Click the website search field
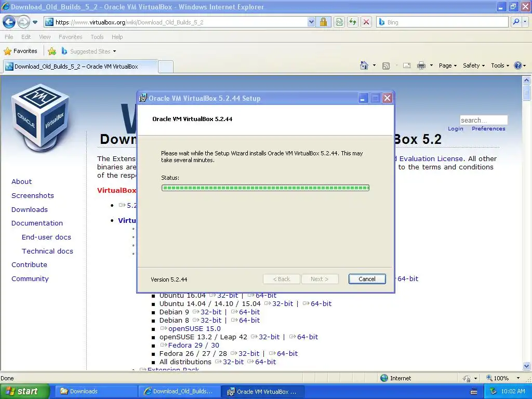The width and height of the screenshot is (532, 399). click(484, 120)
